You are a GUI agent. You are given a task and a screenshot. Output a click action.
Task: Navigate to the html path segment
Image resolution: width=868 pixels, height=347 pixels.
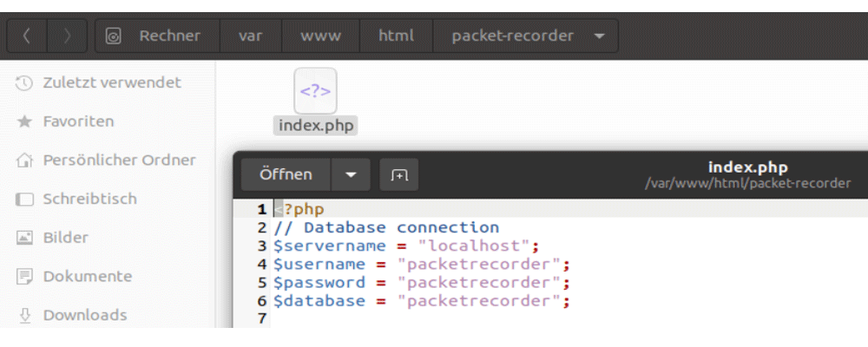point(397,36)
